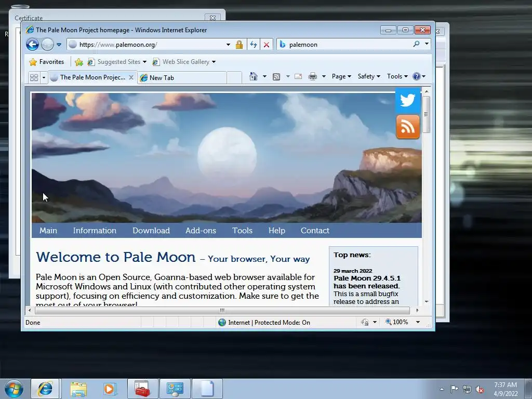Open the Information navigation link
The height and width of the screenshot is (399, 532).
(x=95, y=230)
